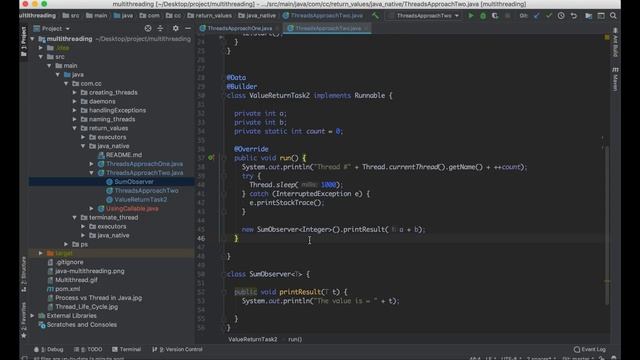Screen dimensions: 640x360
Task: Open the Favorites side tool window
Action: coord(24,320)
